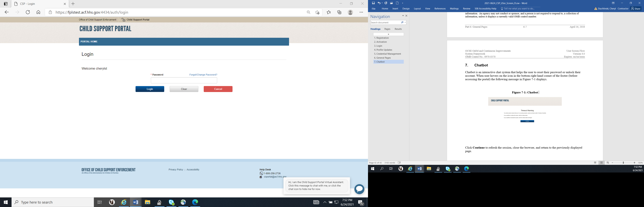Click Forgot/Change Password link
The width and height of the screenshot is (644, 207).
203,75
